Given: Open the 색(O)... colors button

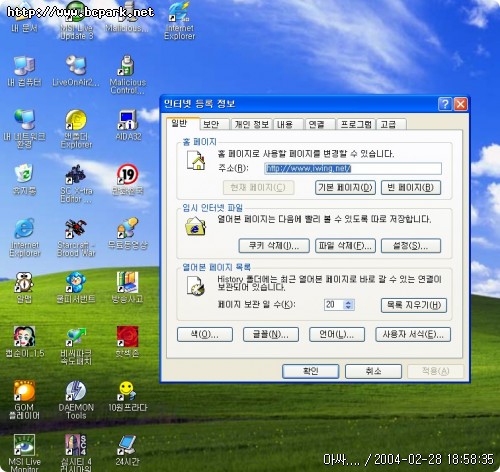Looking at the screenshot, I should coord(205,334).
